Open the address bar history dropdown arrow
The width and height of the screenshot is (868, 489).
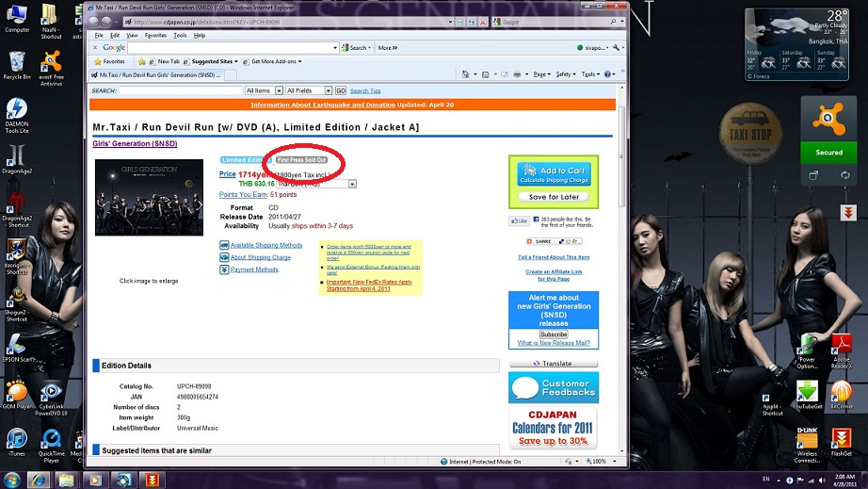(450, 22)
